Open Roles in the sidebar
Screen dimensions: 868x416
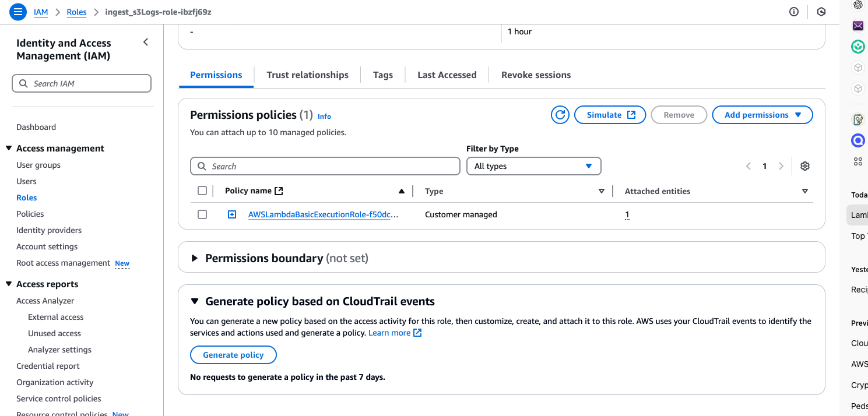coord(27,198)
